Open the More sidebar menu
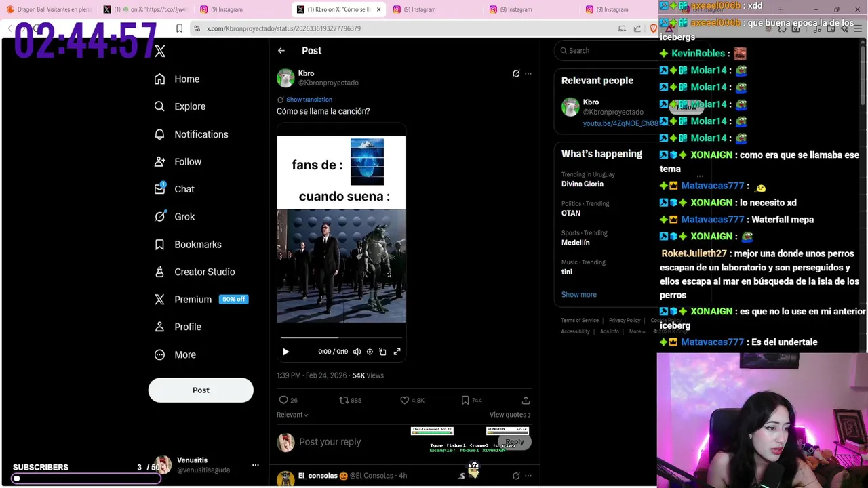The image size is (868, 488). [175, 354]
